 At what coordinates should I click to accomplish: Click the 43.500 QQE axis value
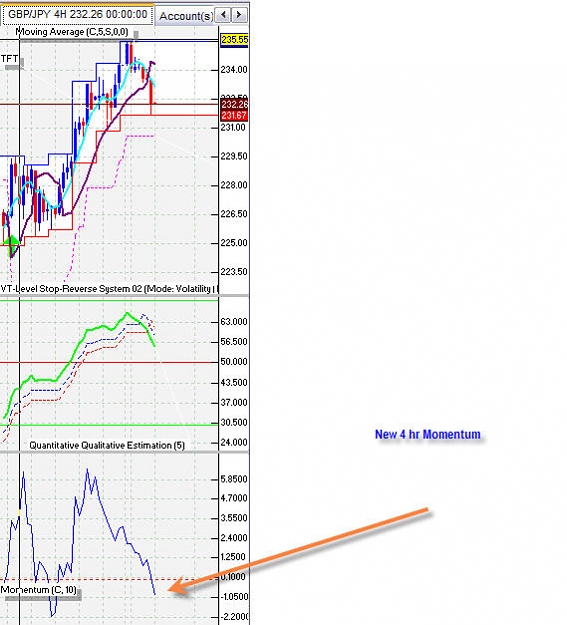point(234,383)
